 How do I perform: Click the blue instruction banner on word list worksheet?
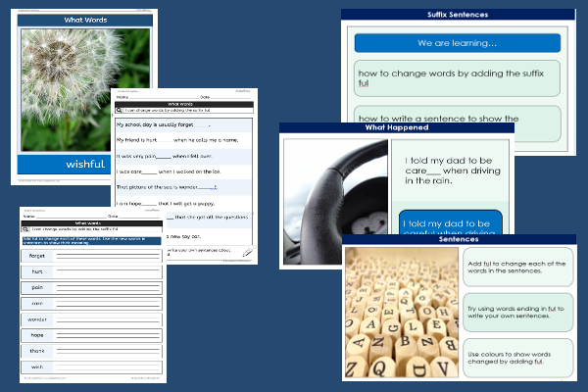[x=92, y=241]
